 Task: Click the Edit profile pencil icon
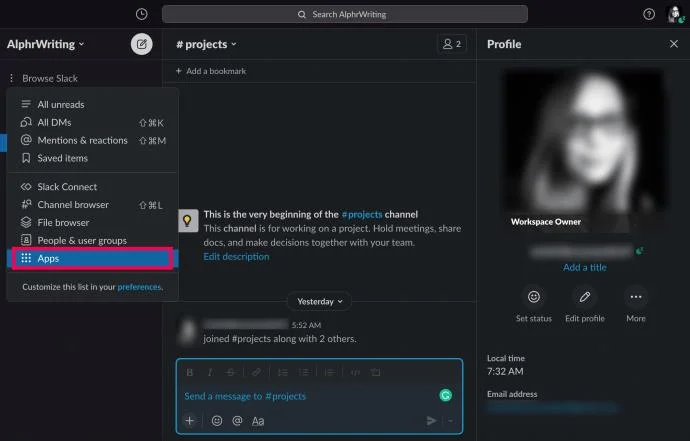[x=585, y=297]
